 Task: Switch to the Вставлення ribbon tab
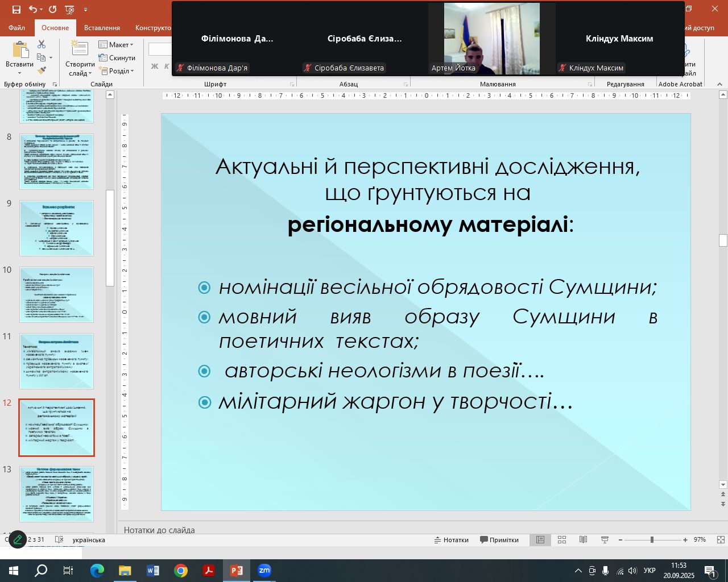point(102,28)
